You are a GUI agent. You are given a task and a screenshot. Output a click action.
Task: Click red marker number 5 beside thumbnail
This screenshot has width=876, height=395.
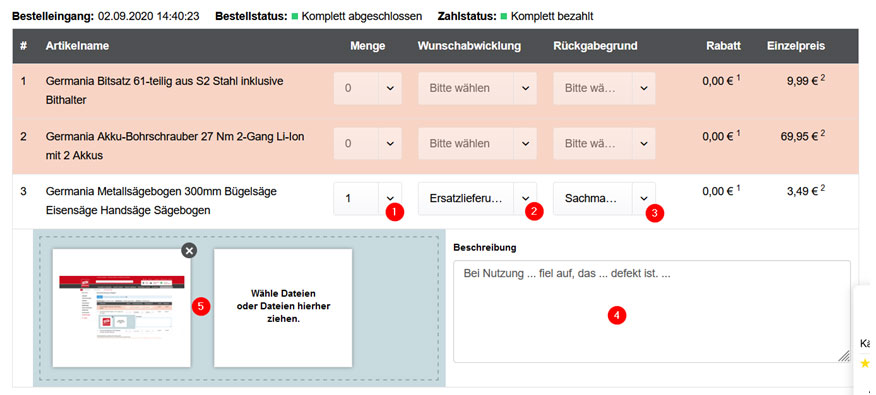201,306
